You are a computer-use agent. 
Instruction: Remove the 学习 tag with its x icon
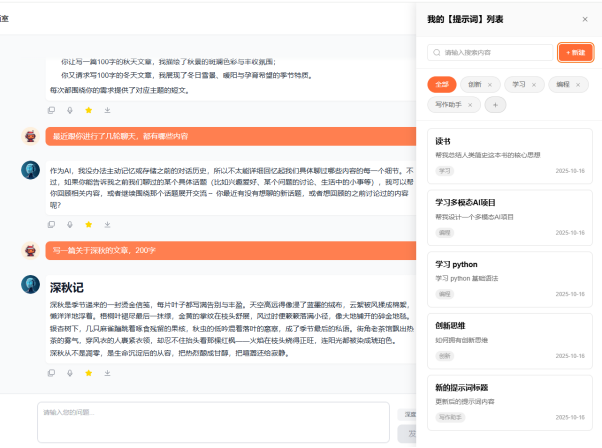click(x=534, y=85)
